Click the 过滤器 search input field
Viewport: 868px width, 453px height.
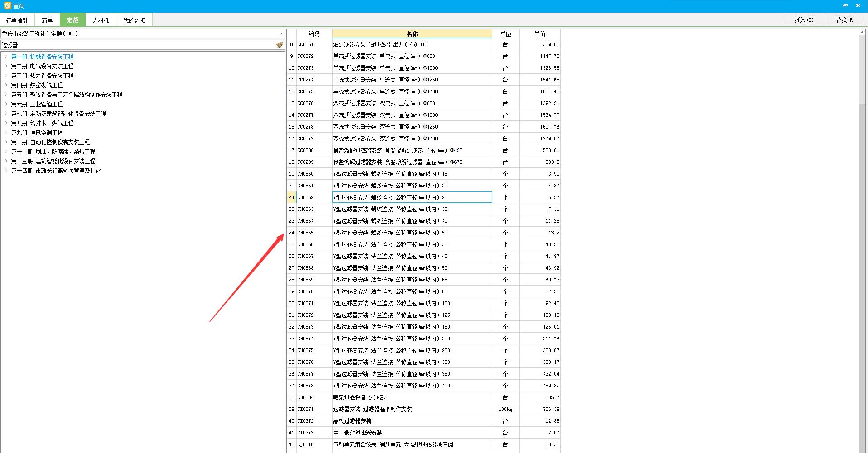138,45
